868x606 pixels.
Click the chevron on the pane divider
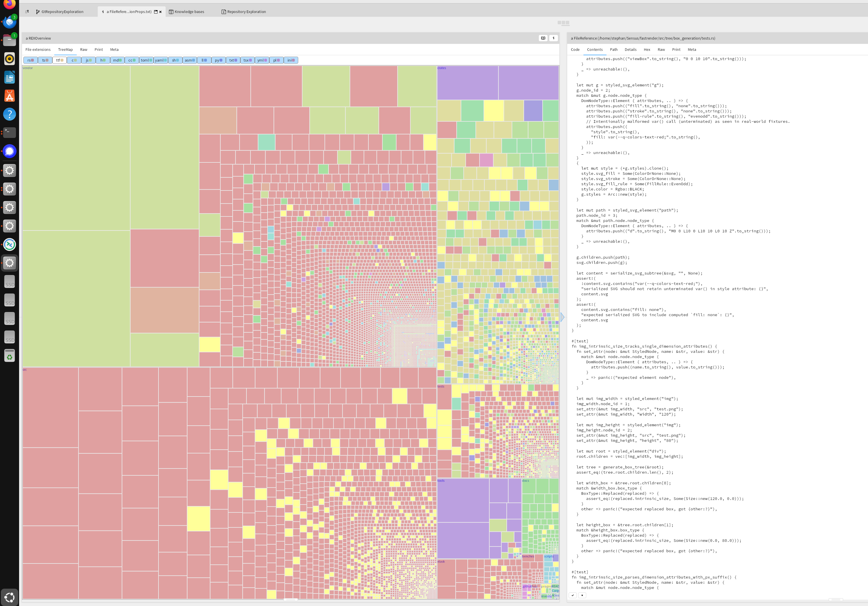[x=562, y=317]
